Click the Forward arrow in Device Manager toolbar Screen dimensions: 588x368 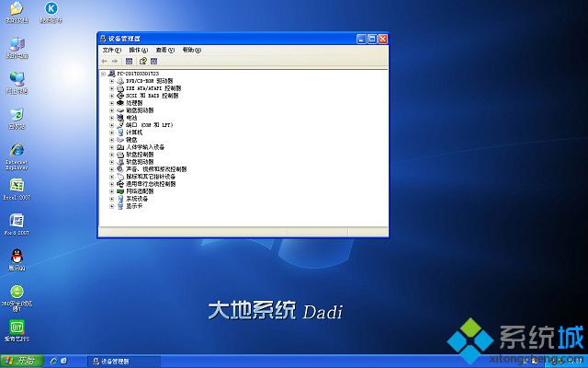click(x=115, y=62)
